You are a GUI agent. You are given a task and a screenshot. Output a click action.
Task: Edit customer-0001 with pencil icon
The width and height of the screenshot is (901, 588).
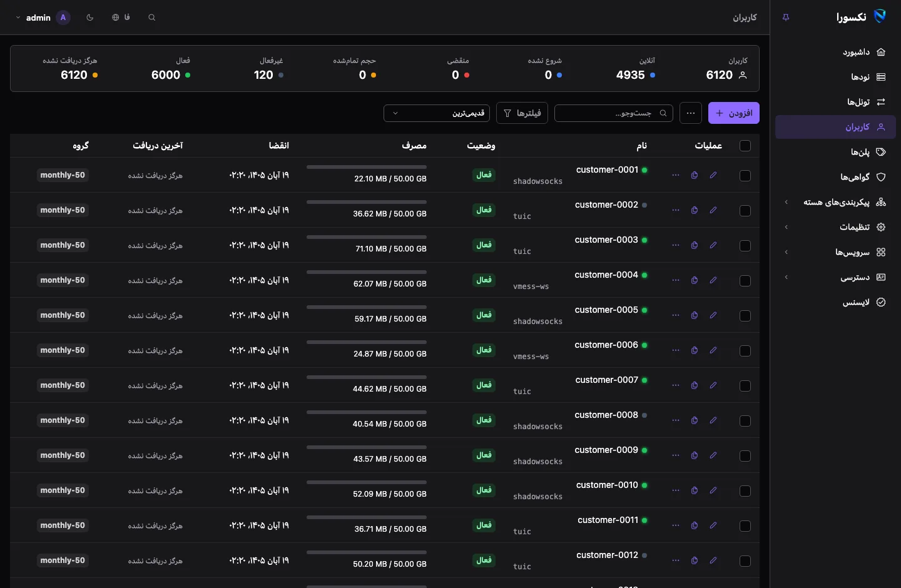tap(713, 175)
